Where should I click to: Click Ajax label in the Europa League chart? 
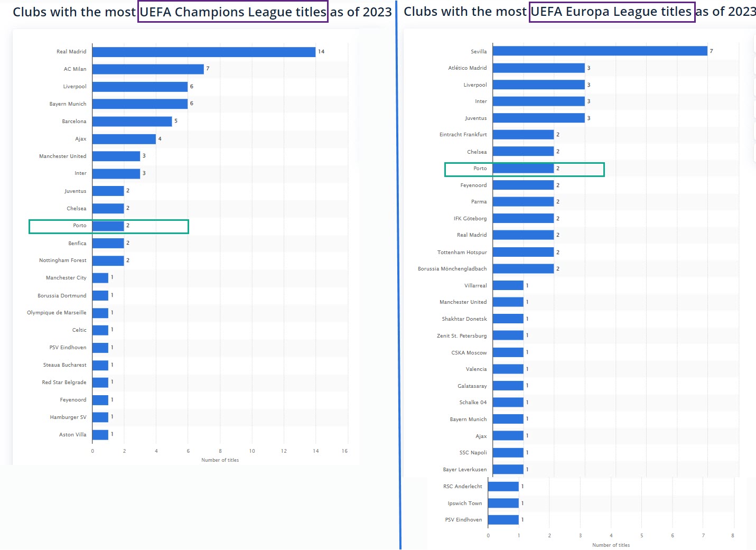(481, 436)
